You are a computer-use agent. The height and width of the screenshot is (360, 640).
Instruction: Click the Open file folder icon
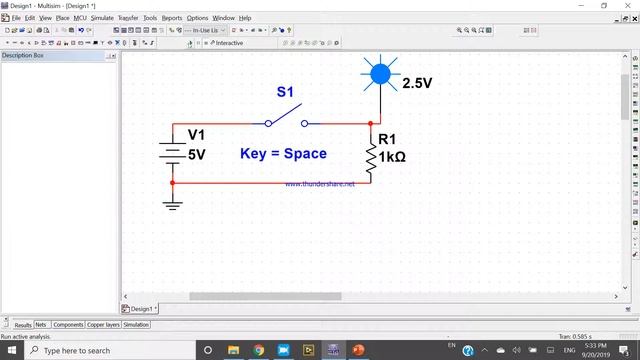[14, 30]
